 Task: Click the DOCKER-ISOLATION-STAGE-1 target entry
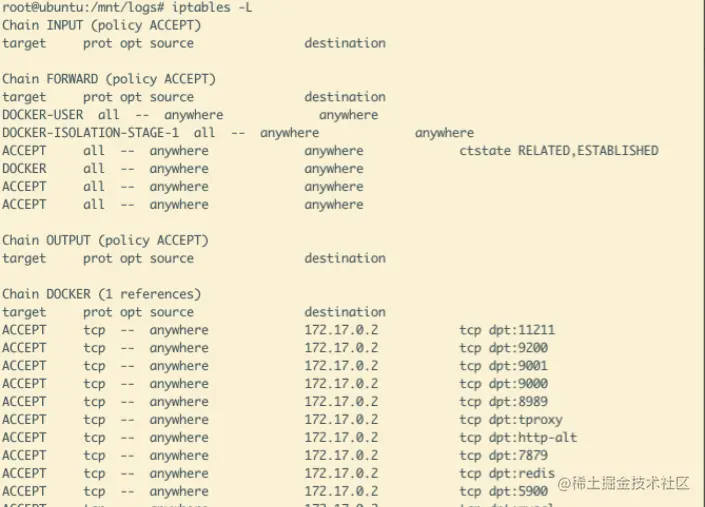click(x=90, y=133)
